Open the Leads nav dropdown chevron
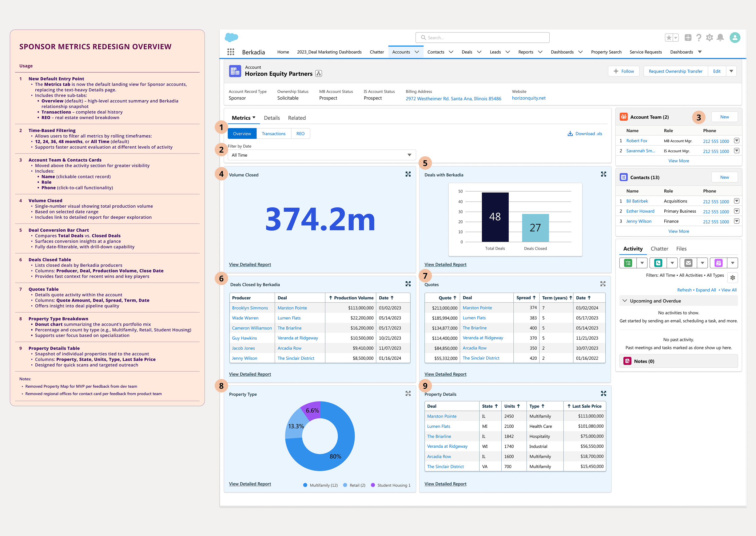756x536 pixels. [508, 52]
